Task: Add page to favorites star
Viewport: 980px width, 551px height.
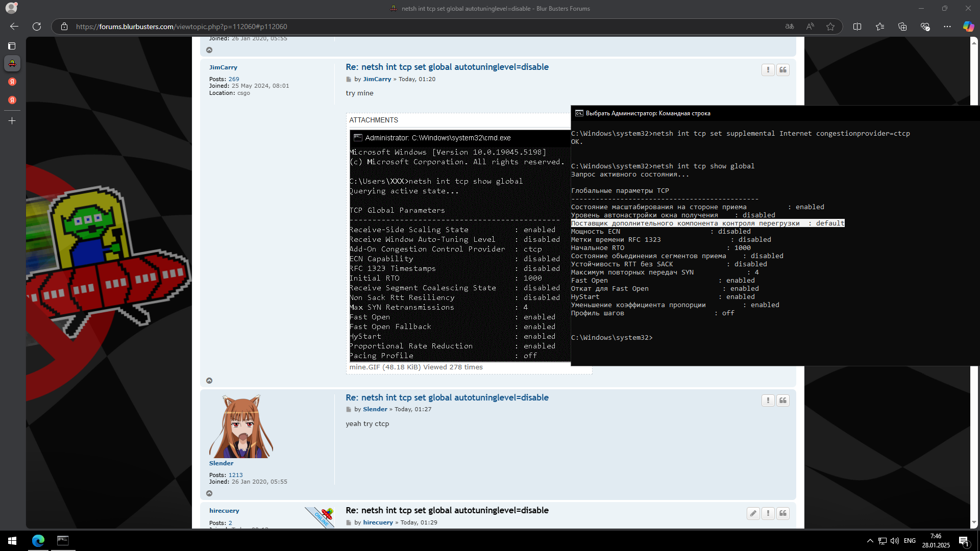Action: pyautogui.click(x=830, y=27)
